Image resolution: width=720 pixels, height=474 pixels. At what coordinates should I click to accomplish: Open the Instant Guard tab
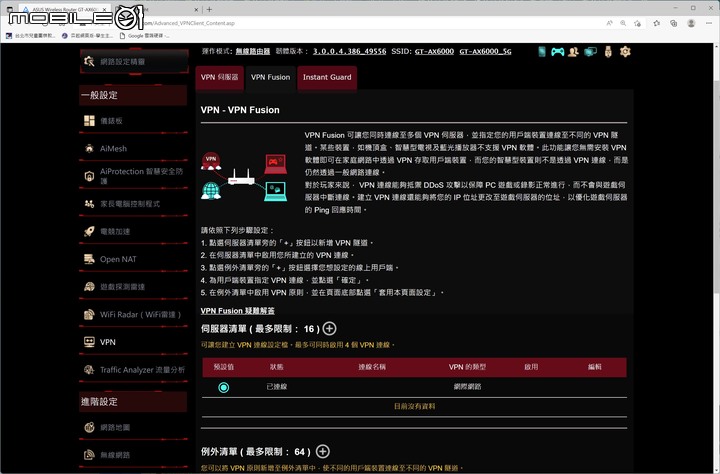(327, 78)
